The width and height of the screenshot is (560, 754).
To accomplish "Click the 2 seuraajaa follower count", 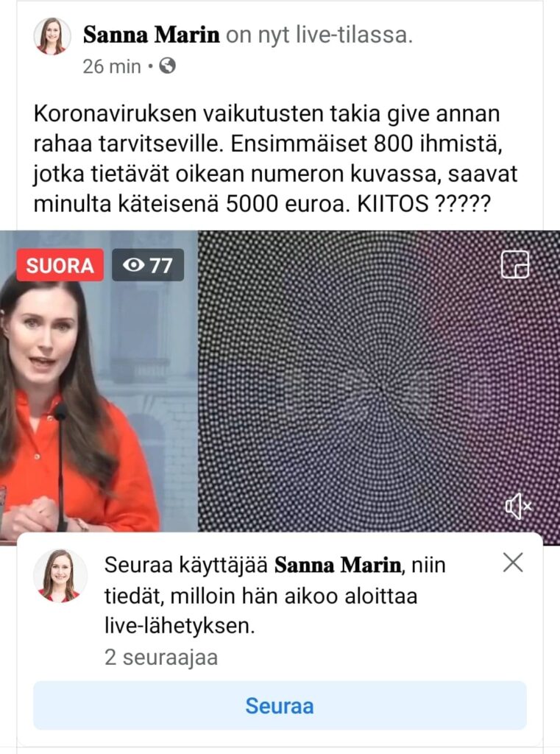I will click(x=161, y=658).
